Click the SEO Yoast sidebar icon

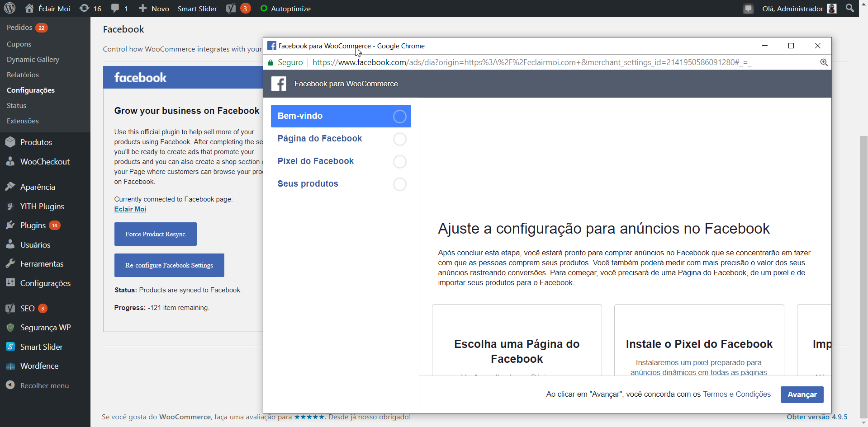[10, 308]
